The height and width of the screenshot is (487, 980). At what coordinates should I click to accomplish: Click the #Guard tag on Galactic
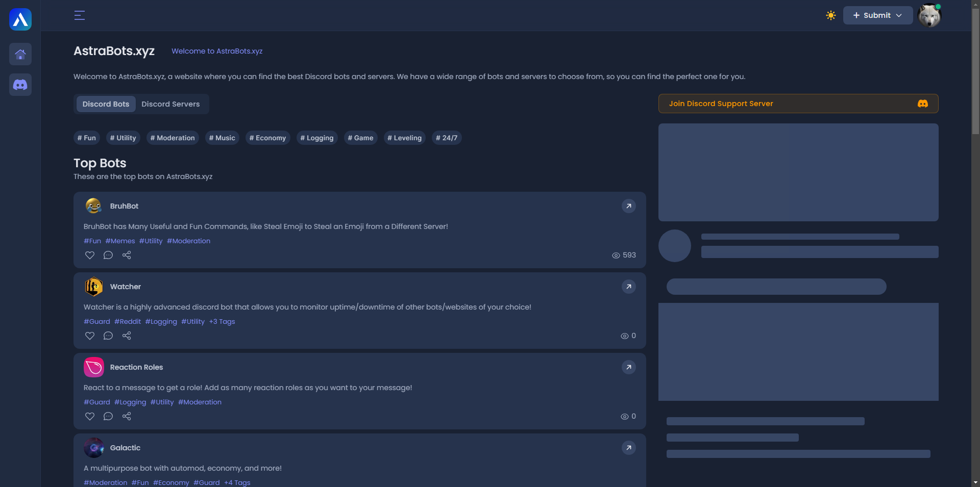pyautogui.click(x=207, y=482)
